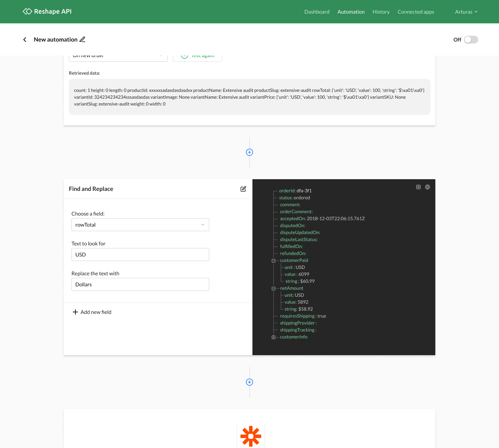
Task: Collapse the customerPaid node
Action: coord(273,260)
